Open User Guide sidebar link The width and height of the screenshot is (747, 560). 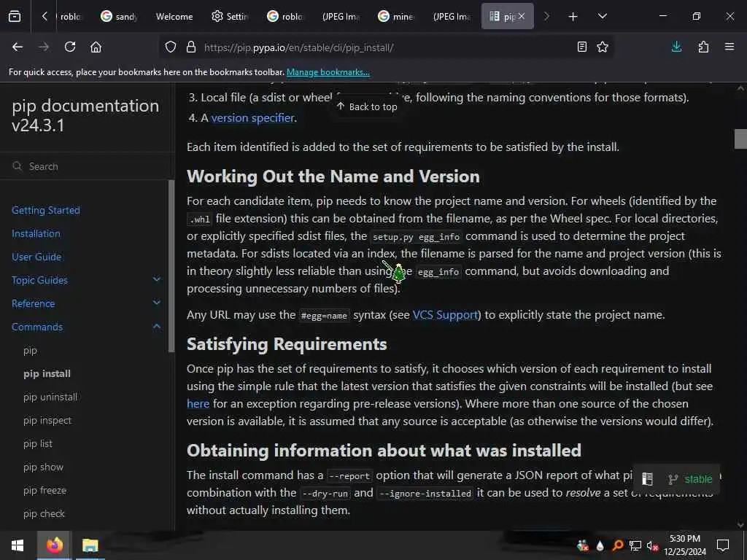pos(36,257)
